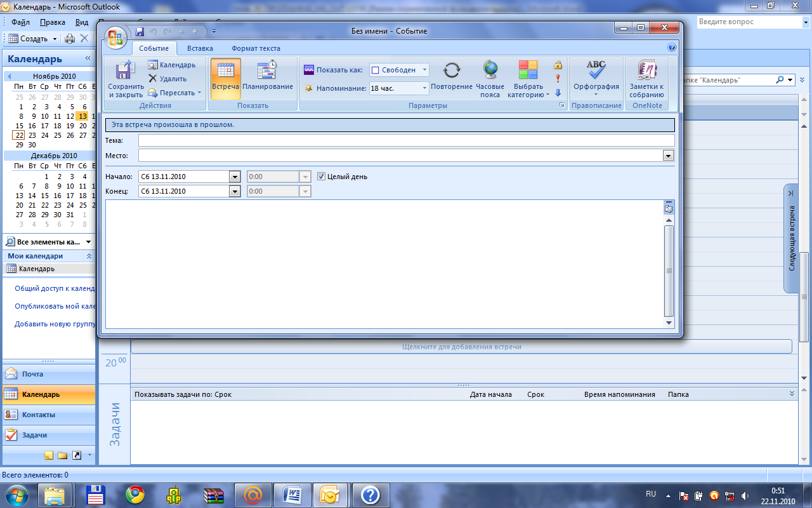Go to previous month arrow in mini calendar
Viewport: 812px width, 508px height.
pyautogui.click(x=9, y=76)
